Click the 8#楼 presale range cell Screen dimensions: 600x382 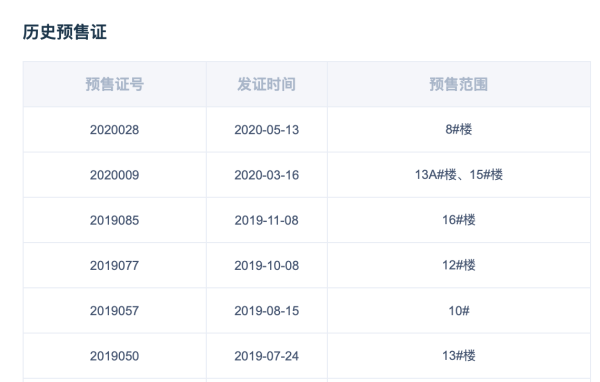pyautogui.click(x=458, y=129)
